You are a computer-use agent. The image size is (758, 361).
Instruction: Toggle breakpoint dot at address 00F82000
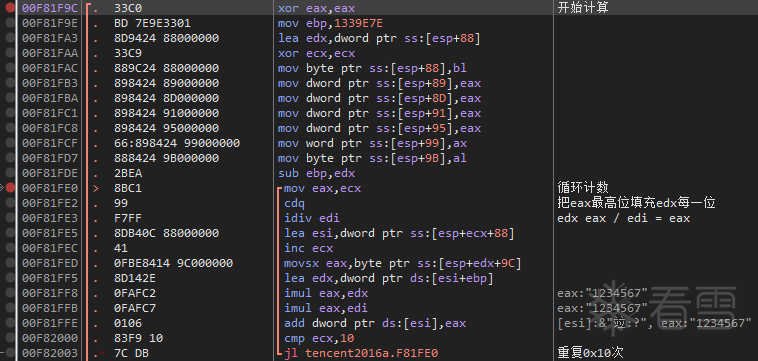tap(10, 337)
